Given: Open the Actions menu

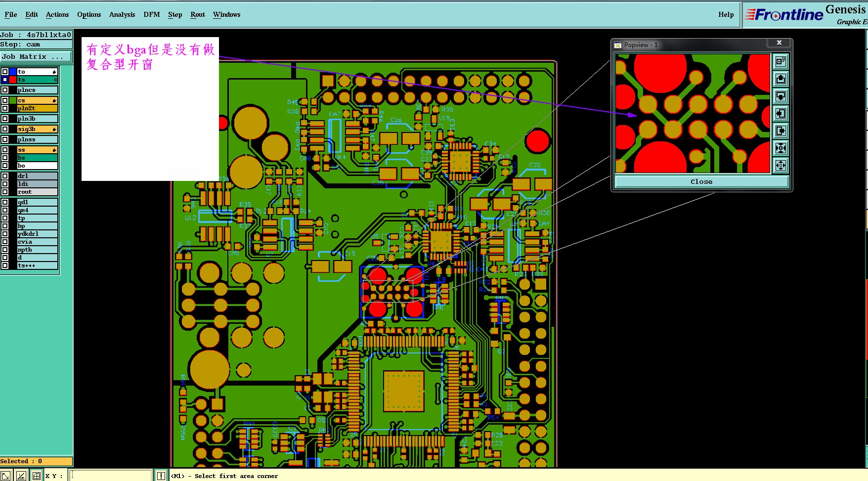Looking at the screenshot, I should click(x=57, y=14).
